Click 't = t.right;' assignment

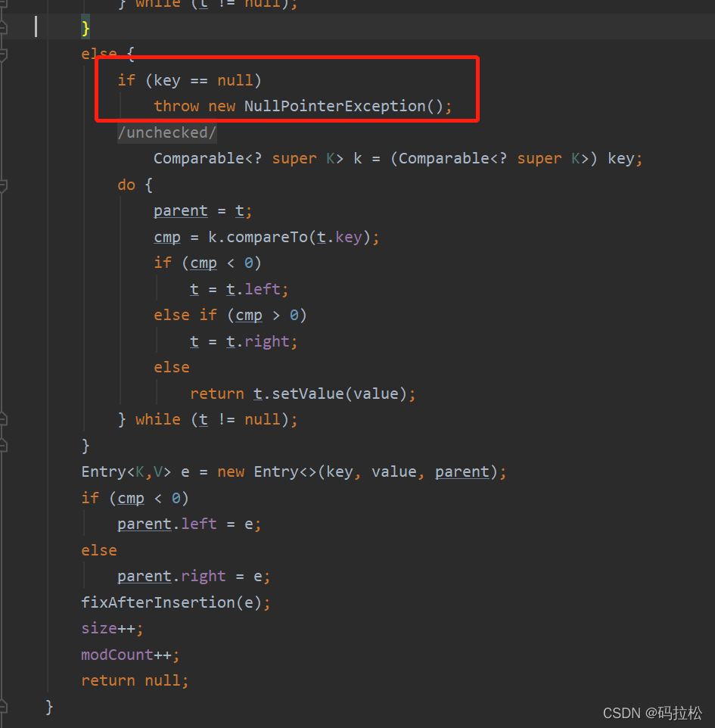tap(244, 342)
